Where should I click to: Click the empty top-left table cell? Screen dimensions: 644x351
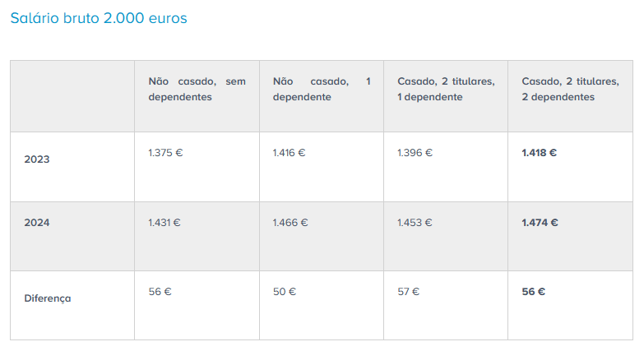72,96
